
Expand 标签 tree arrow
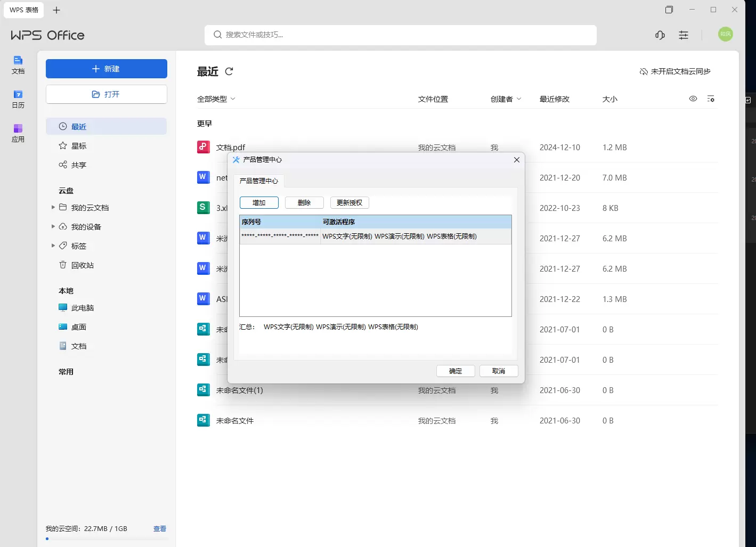pyautogui.click(x=53, y=246)
